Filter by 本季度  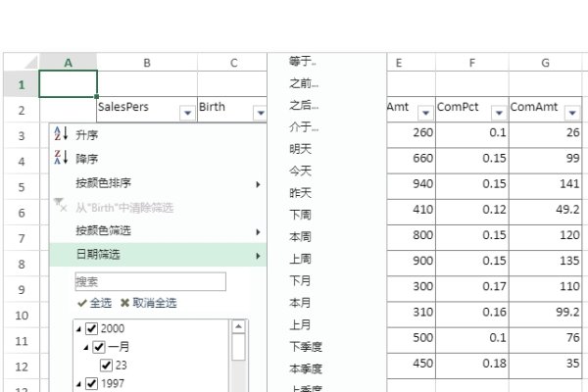coord(306,368)
